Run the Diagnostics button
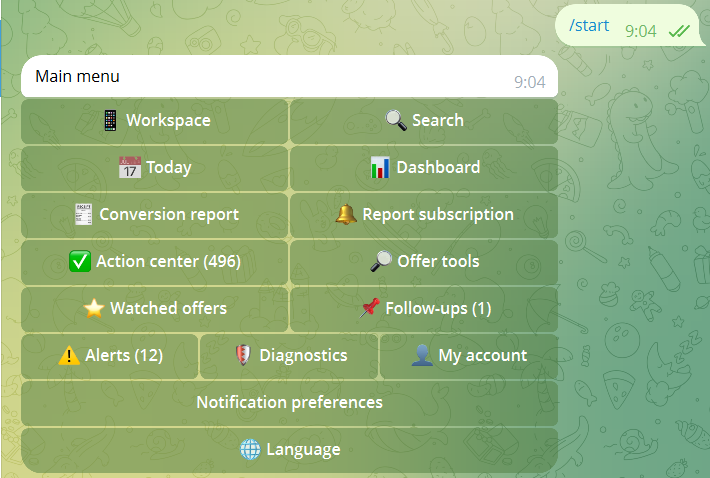 289,356
